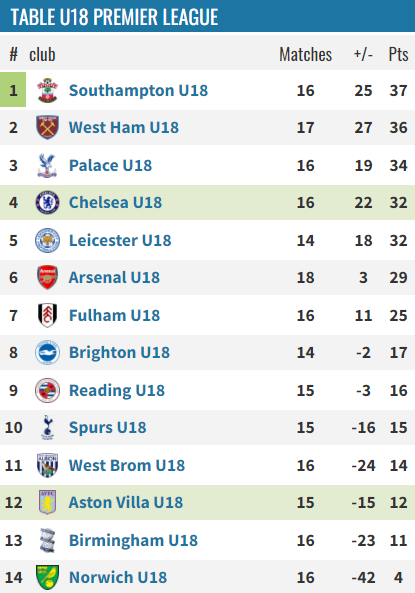This screenshot has height=593, width=415.
Task: Click the Brighton U18 seagull badge
Action: (47, 352)
